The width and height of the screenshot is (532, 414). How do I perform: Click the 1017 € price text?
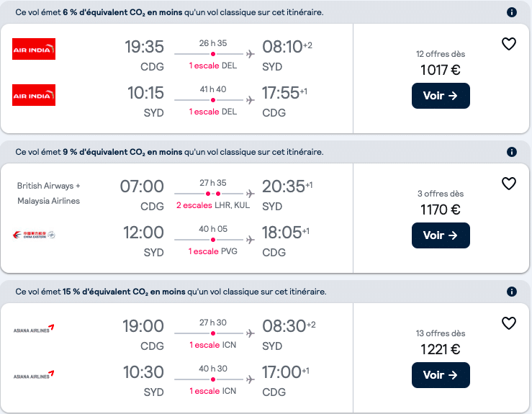441,71
